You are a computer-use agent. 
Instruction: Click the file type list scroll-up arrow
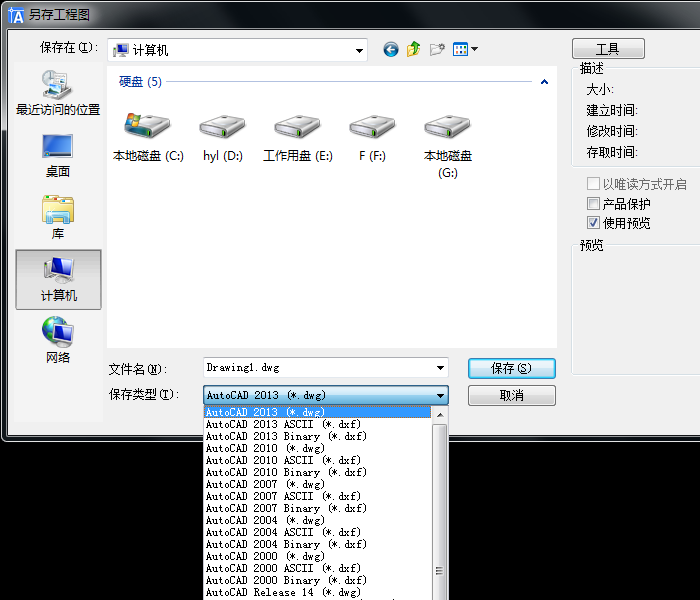click(440, 415)
